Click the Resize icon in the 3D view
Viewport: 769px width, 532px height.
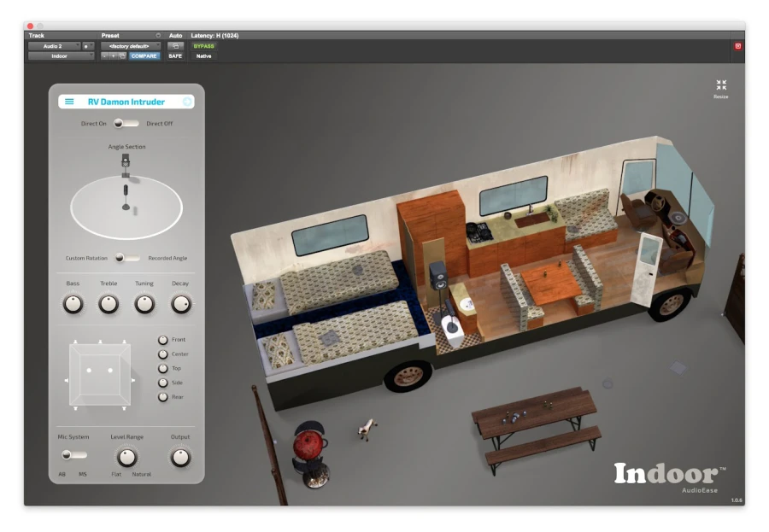[x=721, y=85]
